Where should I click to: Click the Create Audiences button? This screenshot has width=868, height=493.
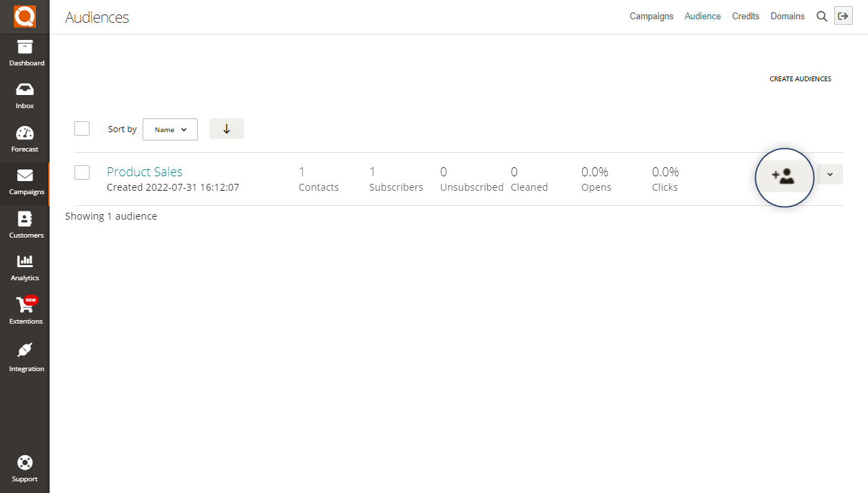[800, 79]
